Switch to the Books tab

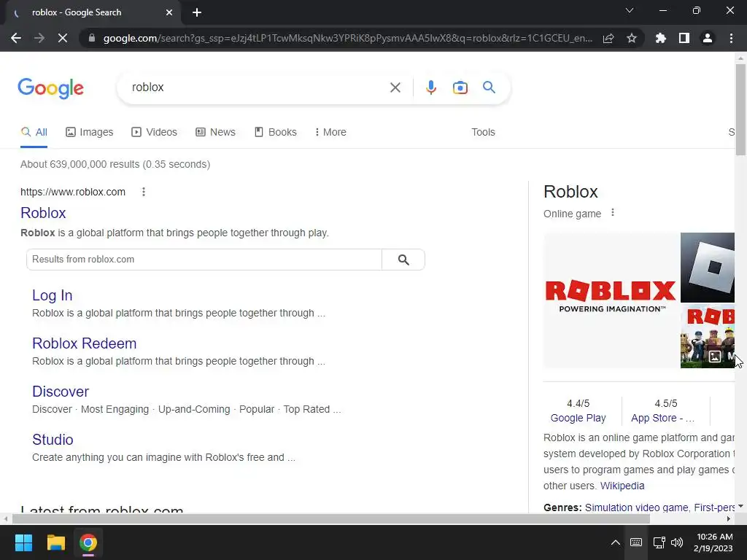click(x=275, y=132)
